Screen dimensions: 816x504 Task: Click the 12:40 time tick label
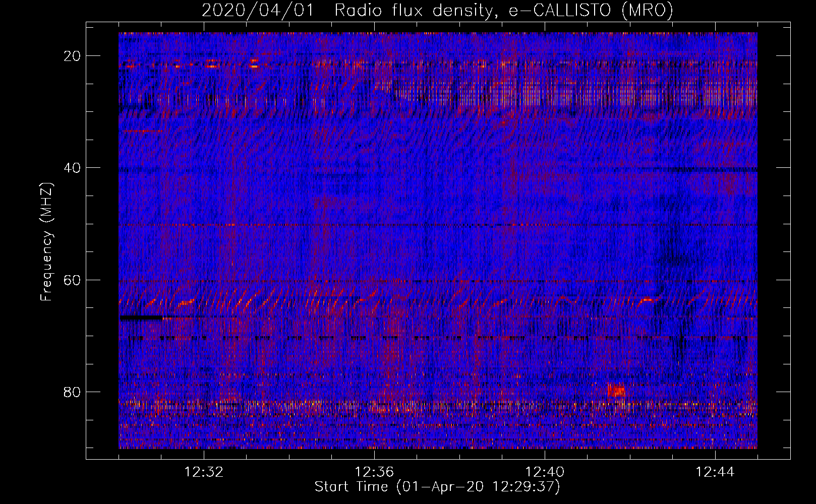(545, 472)
